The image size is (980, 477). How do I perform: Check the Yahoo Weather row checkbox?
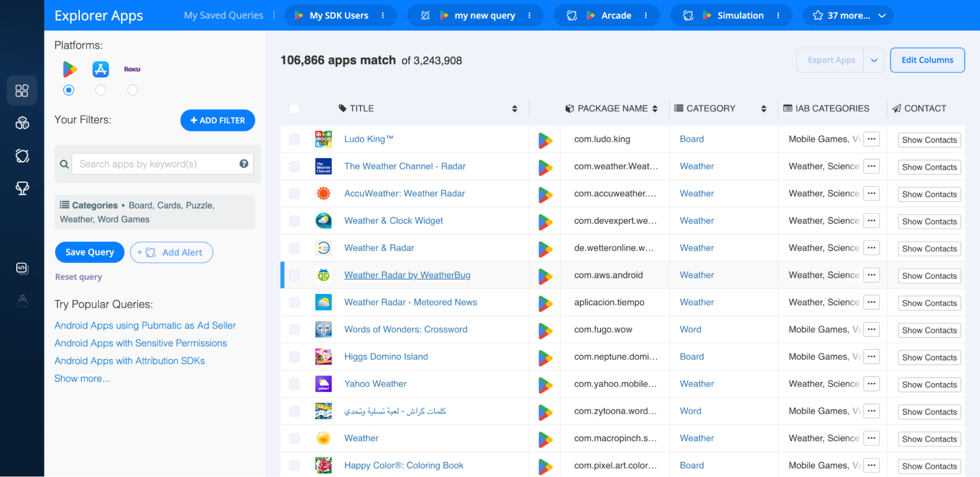pos(294,384)
